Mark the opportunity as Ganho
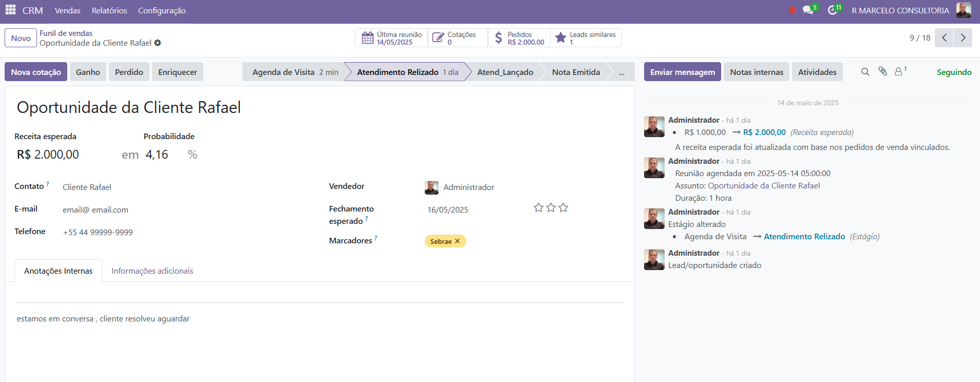 (x=88, y=72)
